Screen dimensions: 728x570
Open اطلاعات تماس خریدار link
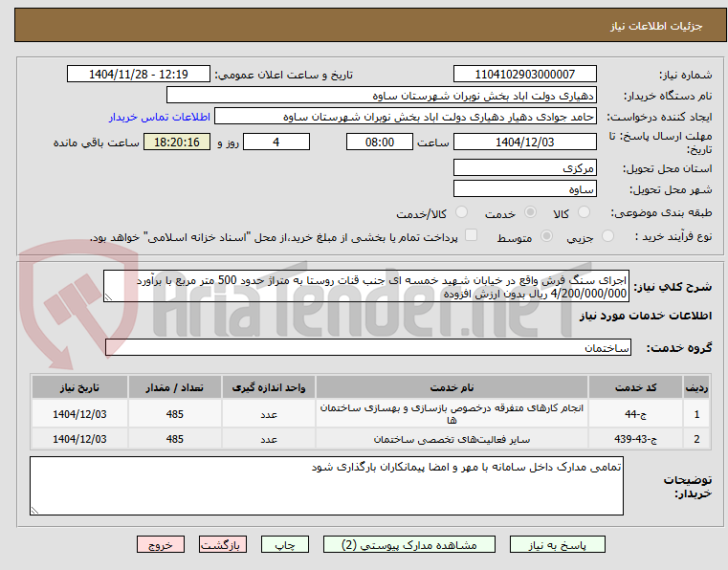pos(159,117)
